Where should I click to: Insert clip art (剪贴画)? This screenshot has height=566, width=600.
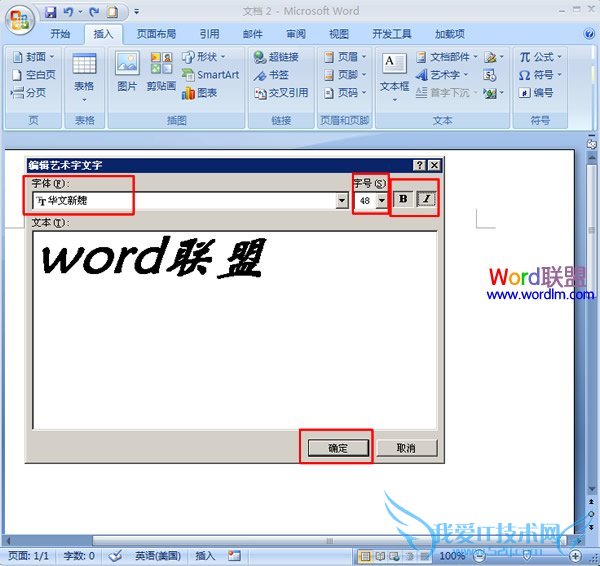tap(161, 72)
